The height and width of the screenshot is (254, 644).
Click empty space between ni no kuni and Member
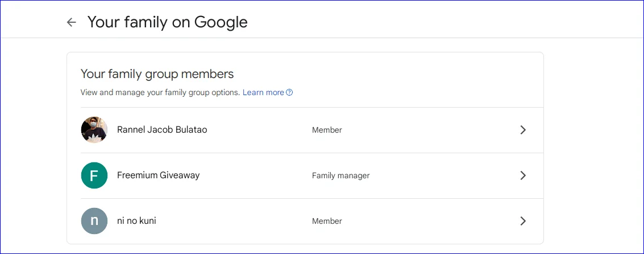(234, 221)
